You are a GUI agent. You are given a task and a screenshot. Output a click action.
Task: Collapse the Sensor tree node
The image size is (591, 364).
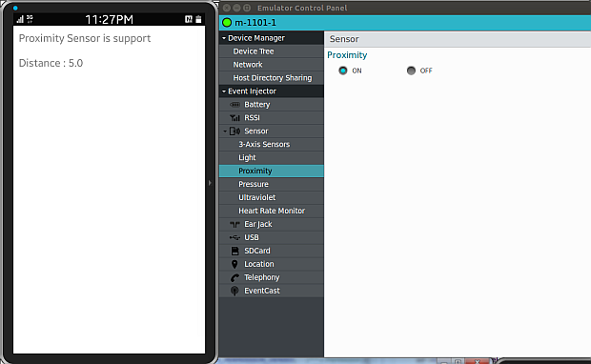tap(225, 131)
